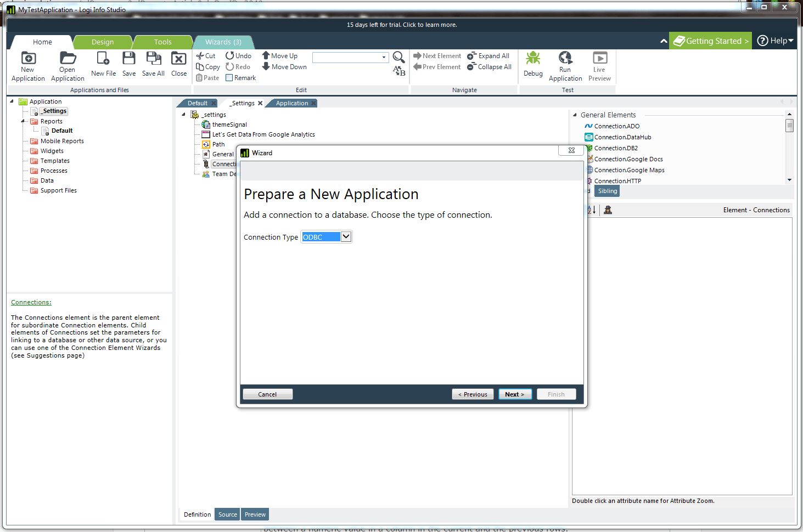Click the trial days left notice

(401, 25)
